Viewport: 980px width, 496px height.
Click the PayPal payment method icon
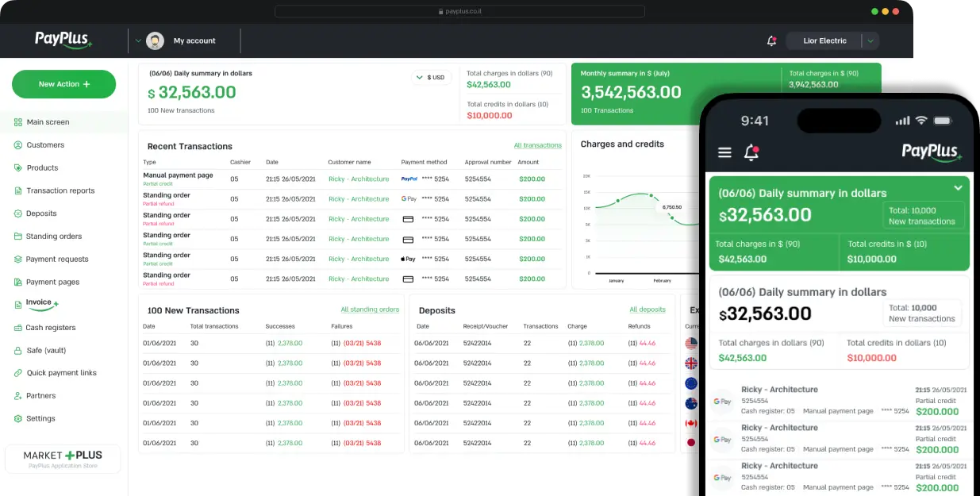click(x=409, y=179)
